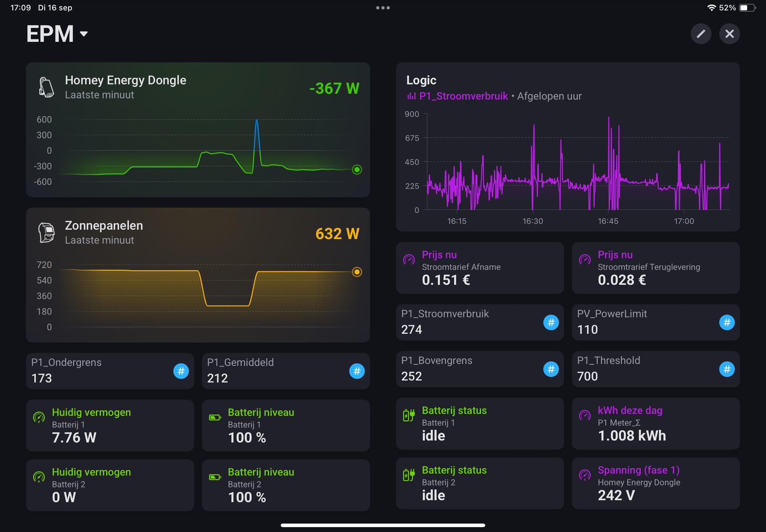Select the Prijs nu Stroomtarief Afname tile

click(x=480, y=268)
